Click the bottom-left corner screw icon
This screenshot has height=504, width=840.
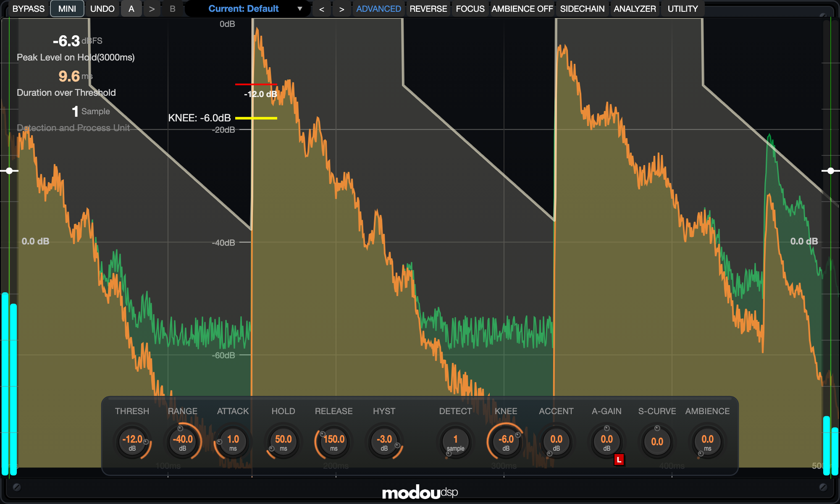tap(17, 487)
